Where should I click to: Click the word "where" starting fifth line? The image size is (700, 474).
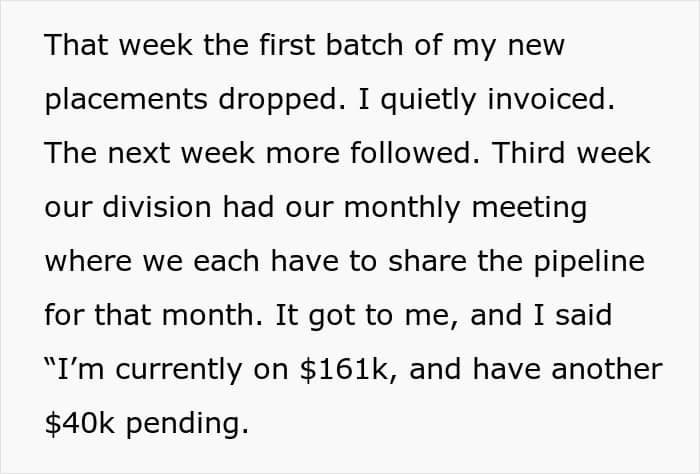pos(88,261)
